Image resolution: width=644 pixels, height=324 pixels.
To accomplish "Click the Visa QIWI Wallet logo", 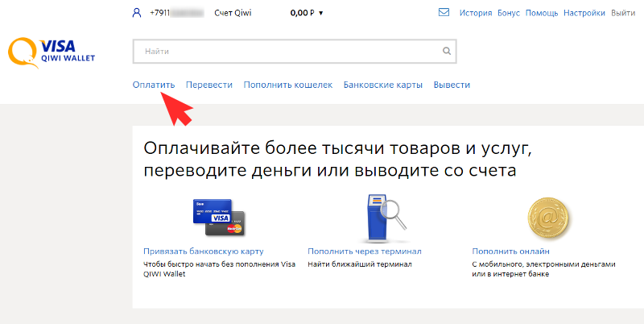I will (52, 52).
